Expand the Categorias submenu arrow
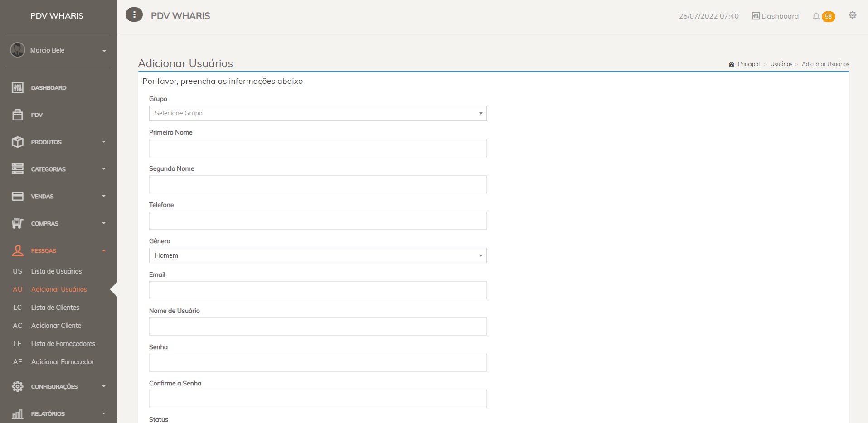The image size is (868, 423). (x=104, y=169)
